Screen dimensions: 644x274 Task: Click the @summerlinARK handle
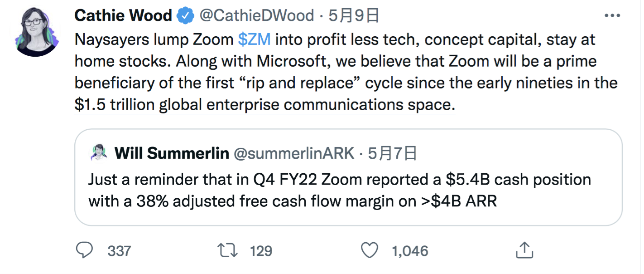pyautogui.click(x=293, y=153)
